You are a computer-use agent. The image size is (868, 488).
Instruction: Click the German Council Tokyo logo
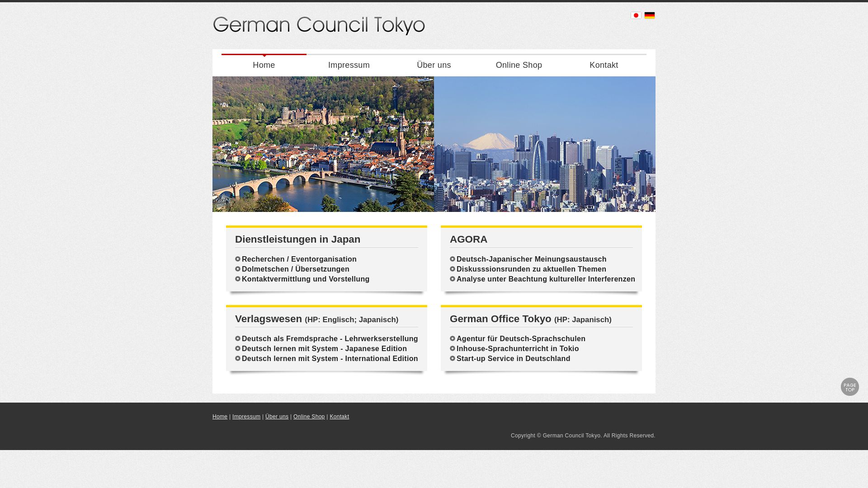coord(319,25)
